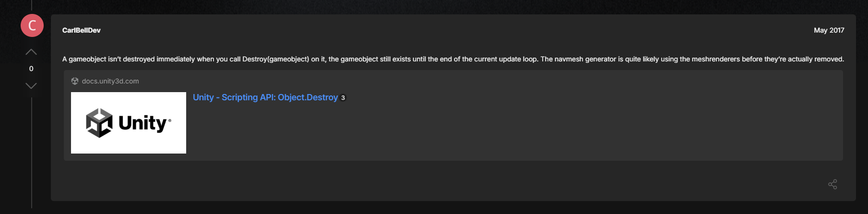The height and width of the screenshot is (214, 868).
Task: Click the thread line above the avatar
Action: point(32,5)
